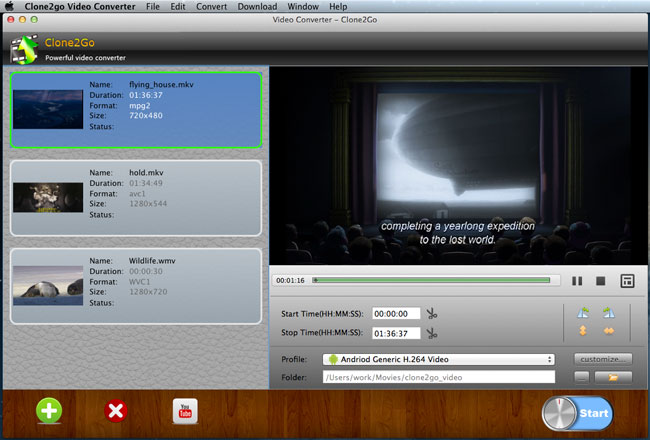
Task: Open output folder with folder icon button
Action: tap(613, 377)
